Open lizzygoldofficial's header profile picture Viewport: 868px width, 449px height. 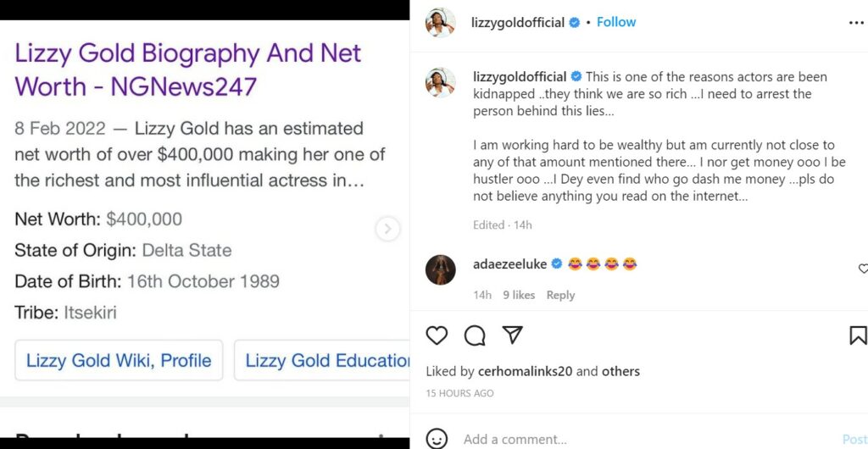440,23
